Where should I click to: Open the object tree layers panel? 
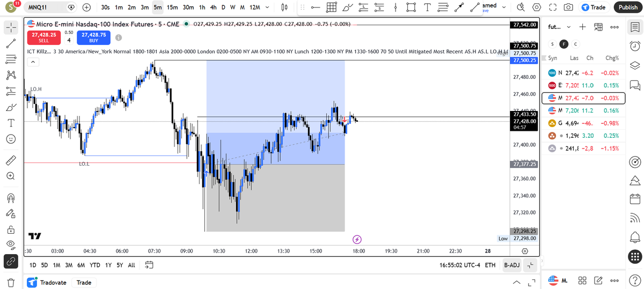[634, 65]
